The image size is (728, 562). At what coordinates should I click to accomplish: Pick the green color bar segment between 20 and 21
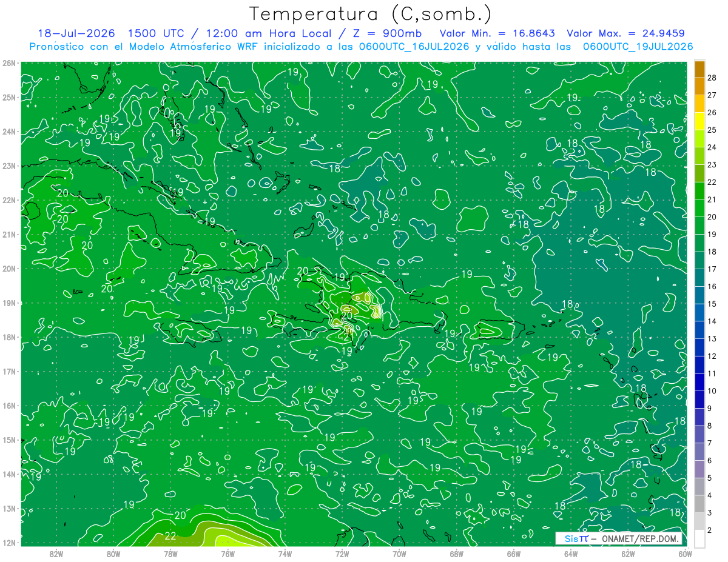(700, 208)
